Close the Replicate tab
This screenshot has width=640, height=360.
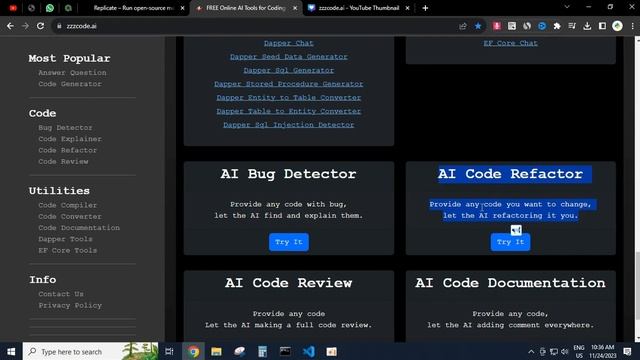[x=182, y=8]
